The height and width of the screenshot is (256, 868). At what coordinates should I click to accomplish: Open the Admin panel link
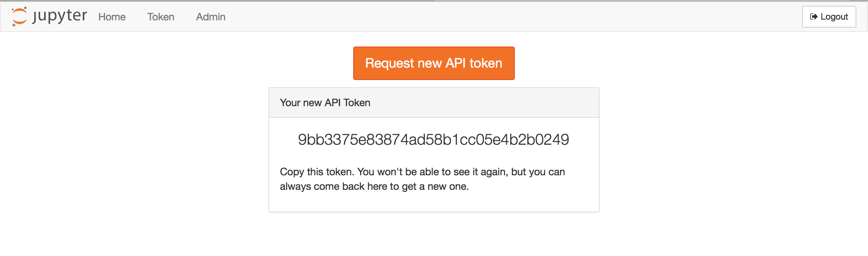210,17
